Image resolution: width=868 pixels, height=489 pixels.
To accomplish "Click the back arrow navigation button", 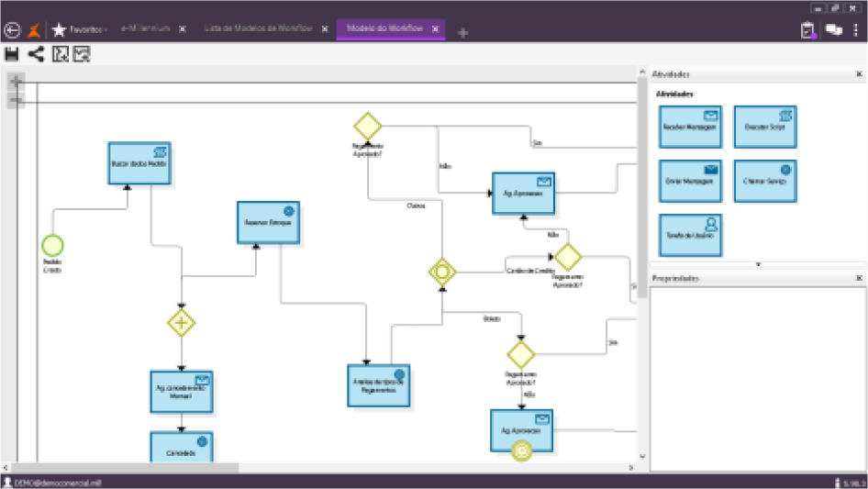I will pos(13,29).
